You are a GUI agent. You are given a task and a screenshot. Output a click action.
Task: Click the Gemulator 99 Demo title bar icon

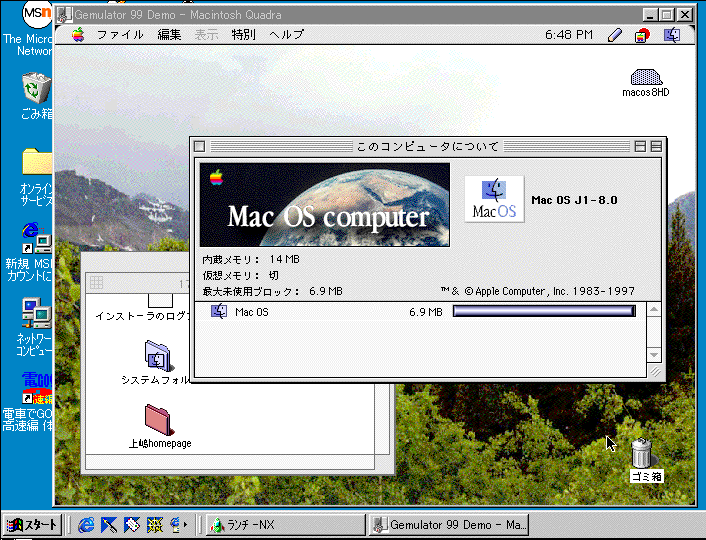pos(63,15)
